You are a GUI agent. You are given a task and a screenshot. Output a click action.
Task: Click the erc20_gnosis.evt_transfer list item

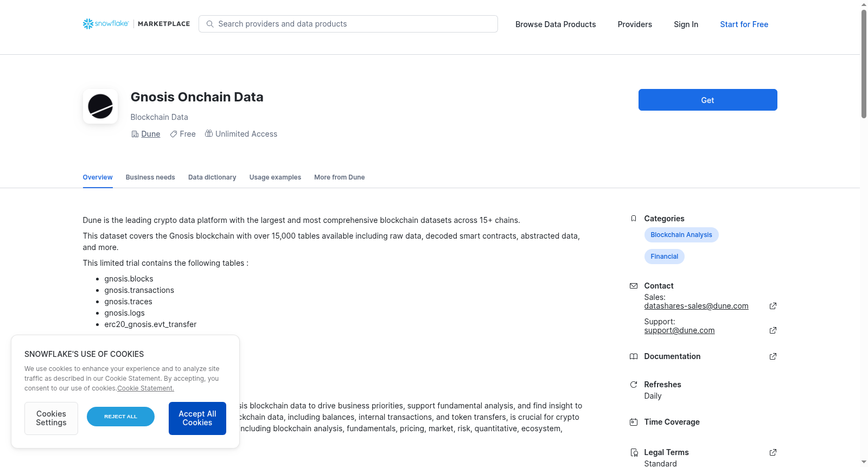click(x=150, y=324)
